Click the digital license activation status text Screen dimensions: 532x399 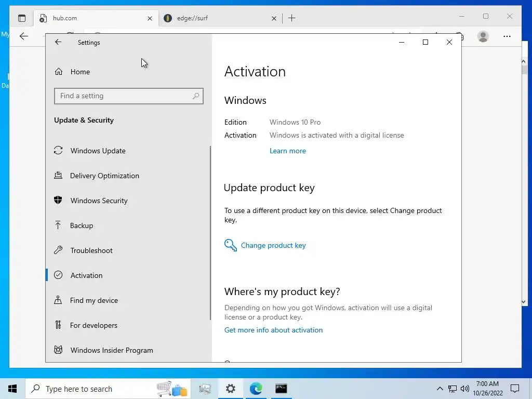pyautogui.click(x=337, y=136)
